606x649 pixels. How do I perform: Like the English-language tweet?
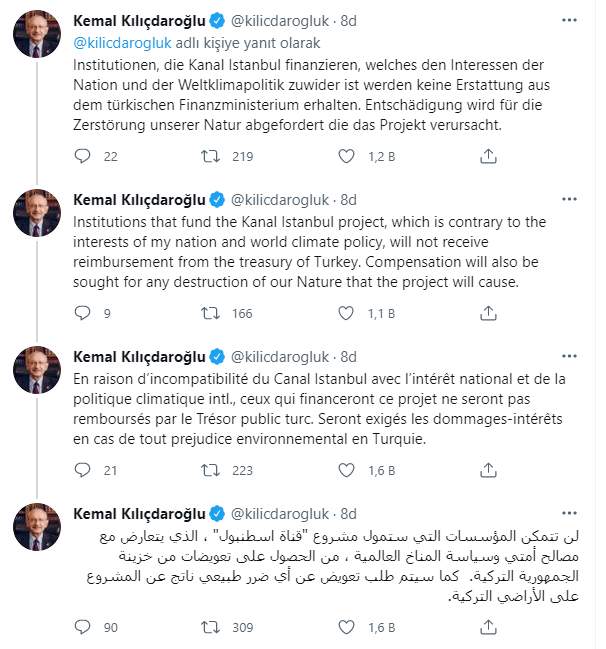click(x=347, y=313)
